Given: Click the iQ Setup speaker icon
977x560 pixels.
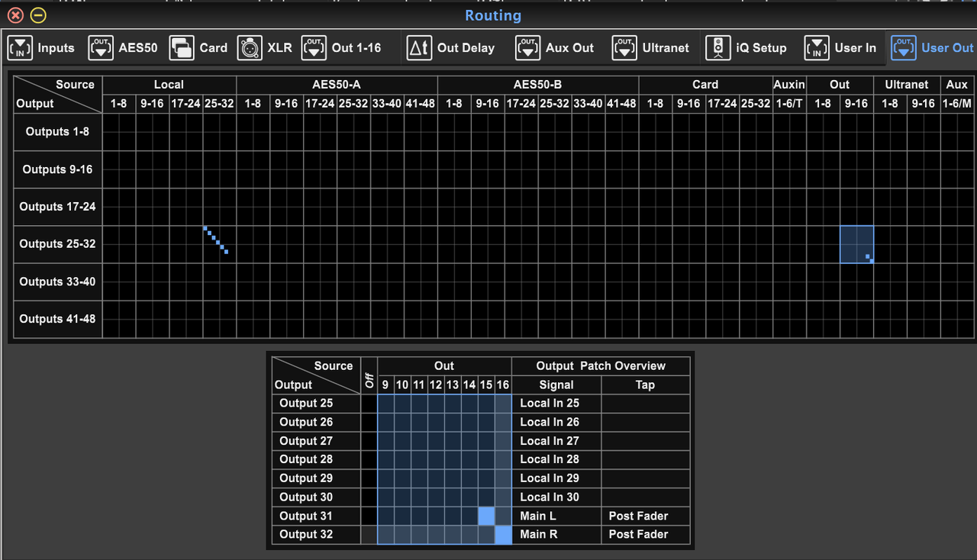Looking at the screenshot, I should click(718, 48).
